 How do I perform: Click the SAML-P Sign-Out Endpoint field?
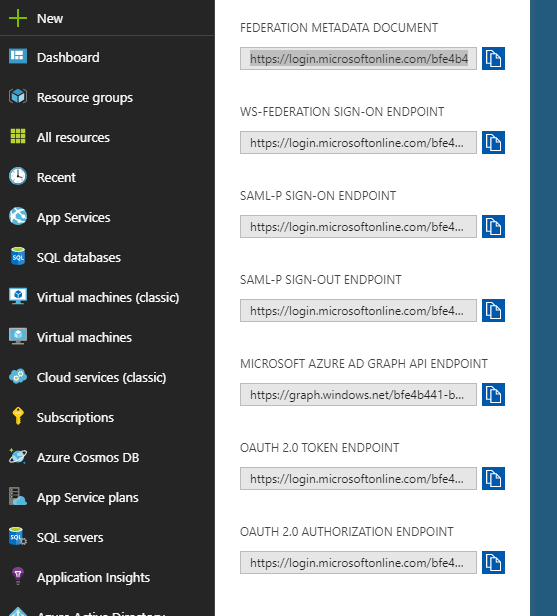click(x=358, y=311)
